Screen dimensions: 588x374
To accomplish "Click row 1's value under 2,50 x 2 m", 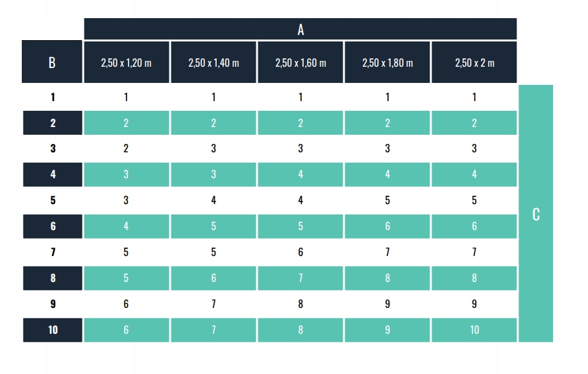I will (x=474, y=97).
